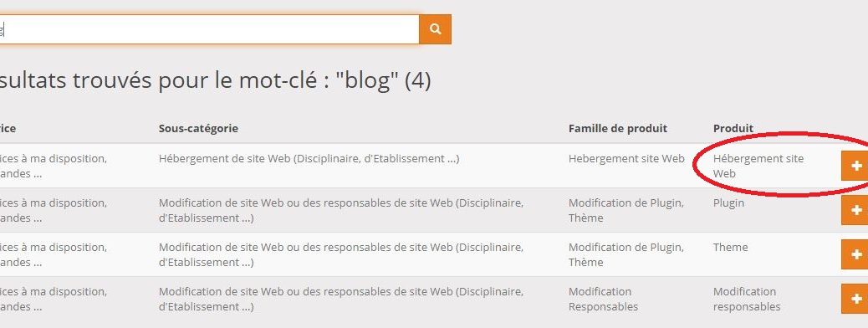Sort by the Sous-catégorie column header
The height and width of the screenshot is (328, 868).
coord(198,129)
